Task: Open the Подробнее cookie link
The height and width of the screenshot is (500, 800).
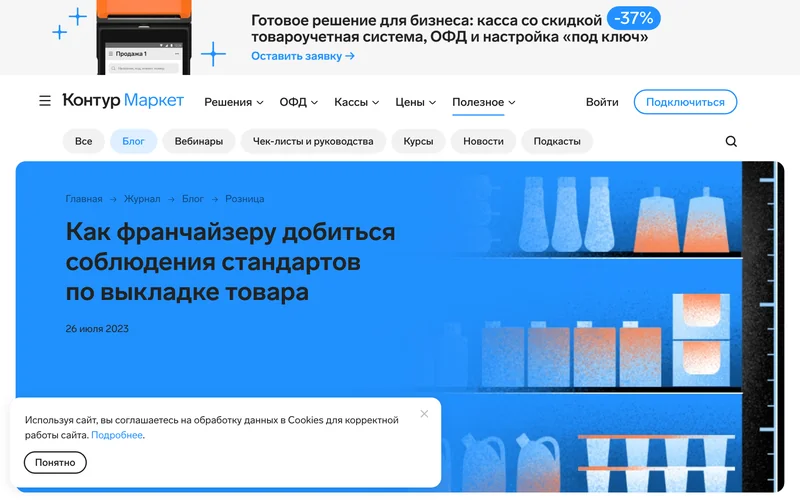Action: 117,435
